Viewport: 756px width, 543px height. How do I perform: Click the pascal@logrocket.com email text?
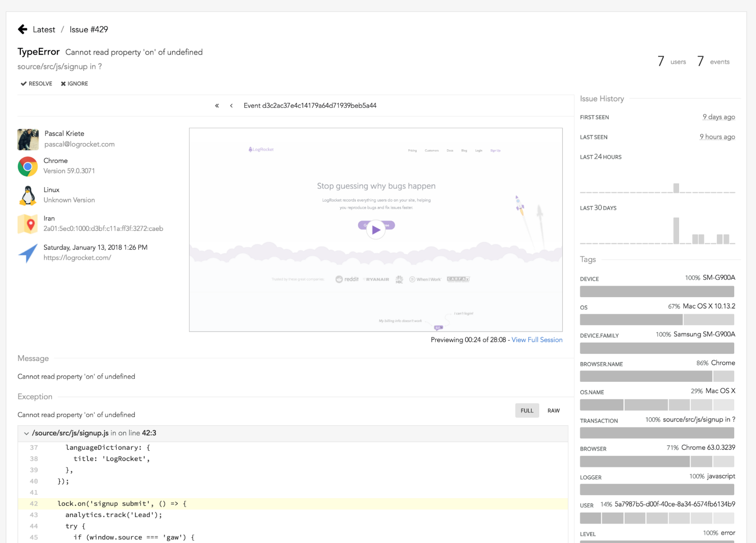pos(79,144)
